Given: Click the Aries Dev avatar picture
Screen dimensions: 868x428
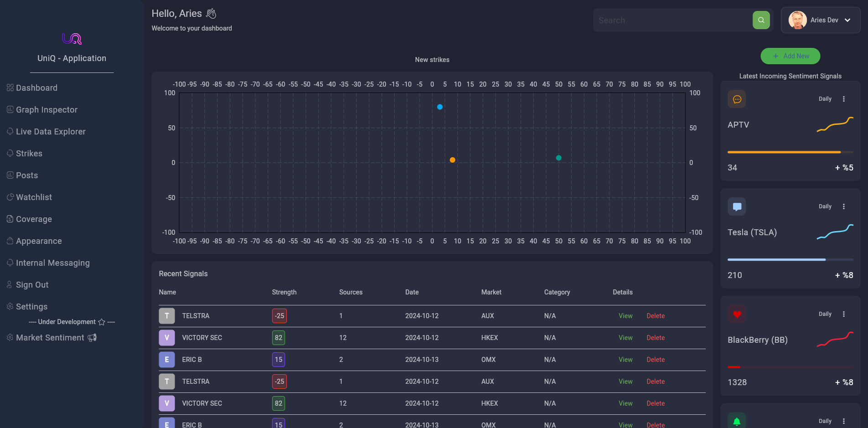Looking at the screenshot, I should point(798,20).
